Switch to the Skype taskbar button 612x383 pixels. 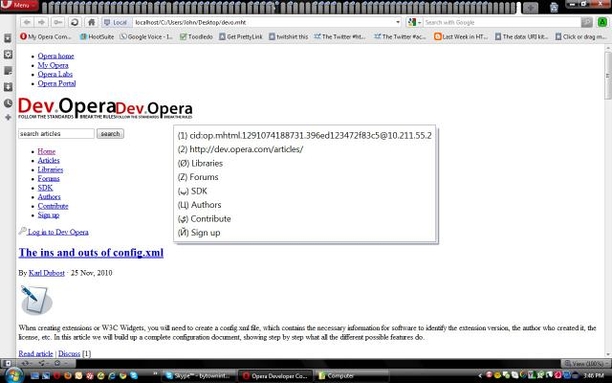coord(199,376)
